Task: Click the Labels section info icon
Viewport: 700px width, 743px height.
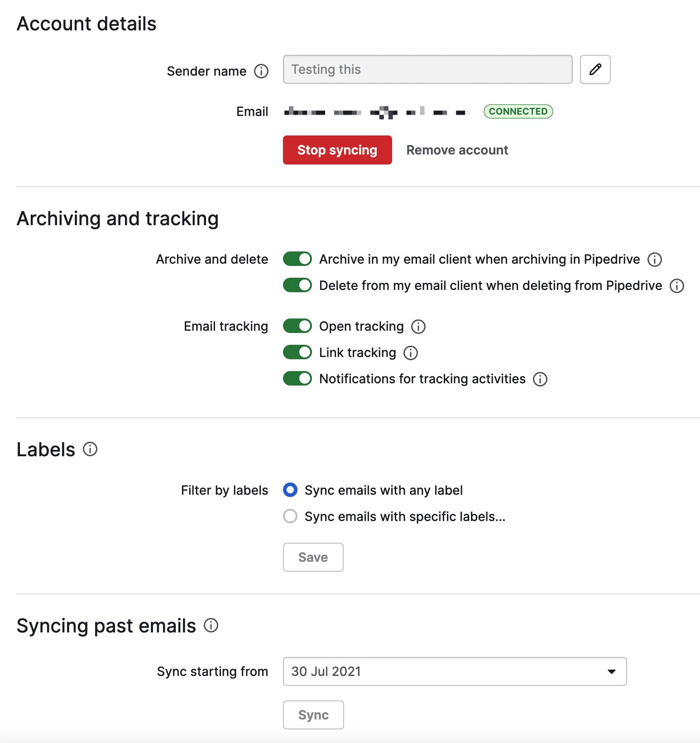Action: [x=90, y=449]
